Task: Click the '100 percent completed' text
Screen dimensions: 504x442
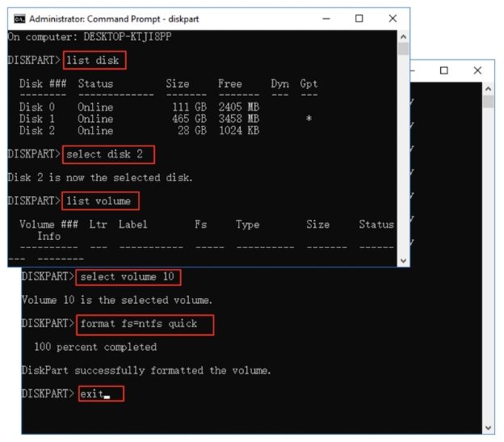Action: [x=95, y=347]
